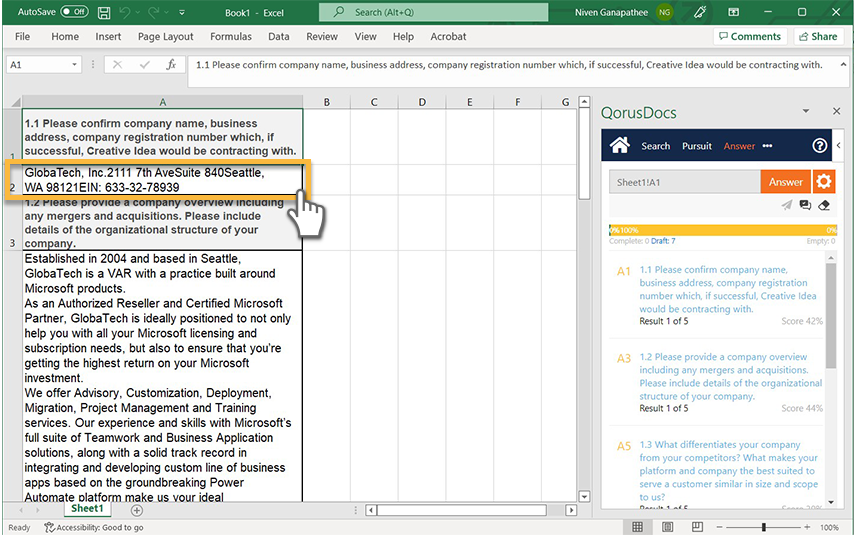Click the zoom slider in status bar
The image size is (856, 535).
(764, 527)
